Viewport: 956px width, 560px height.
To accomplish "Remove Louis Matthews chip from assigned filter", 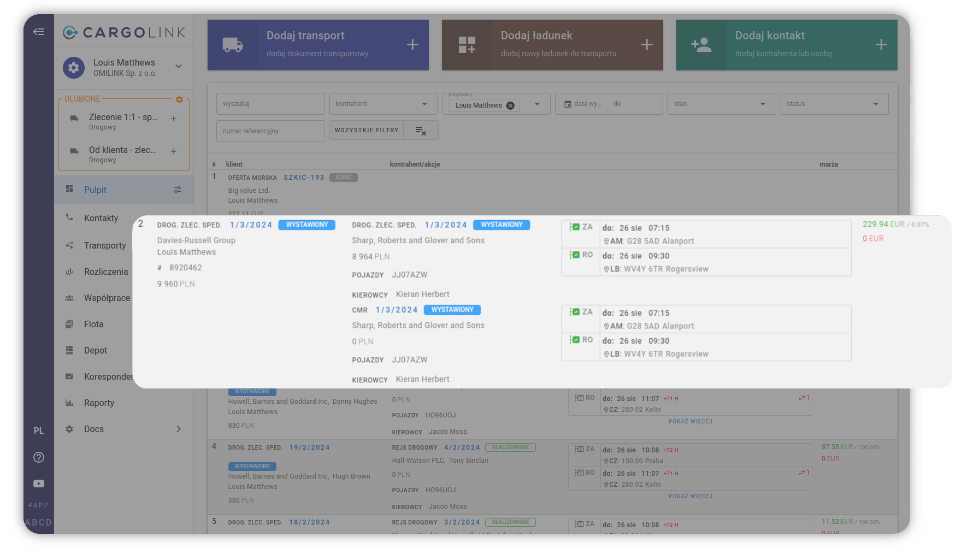I will [510, 105].
